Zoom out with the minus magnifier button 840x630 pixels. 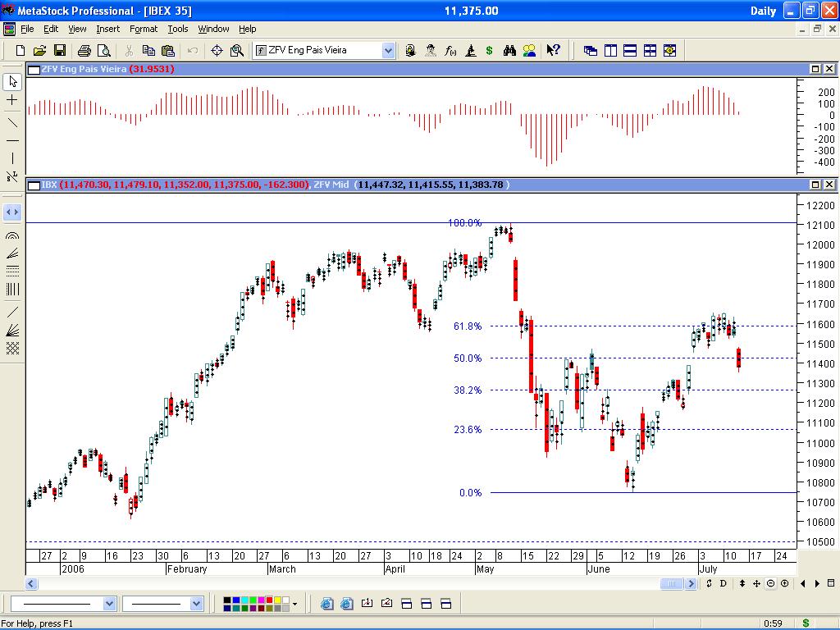point(770,583)
